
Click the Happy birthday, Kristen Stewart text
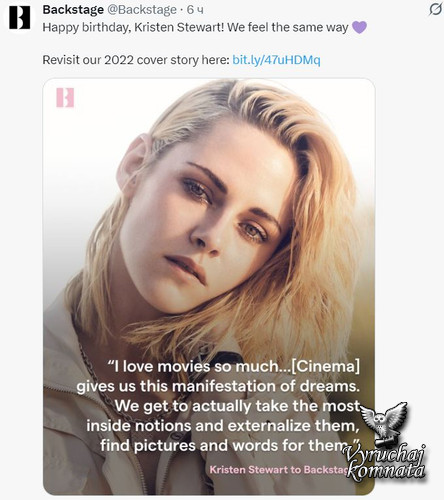(133, 27)
